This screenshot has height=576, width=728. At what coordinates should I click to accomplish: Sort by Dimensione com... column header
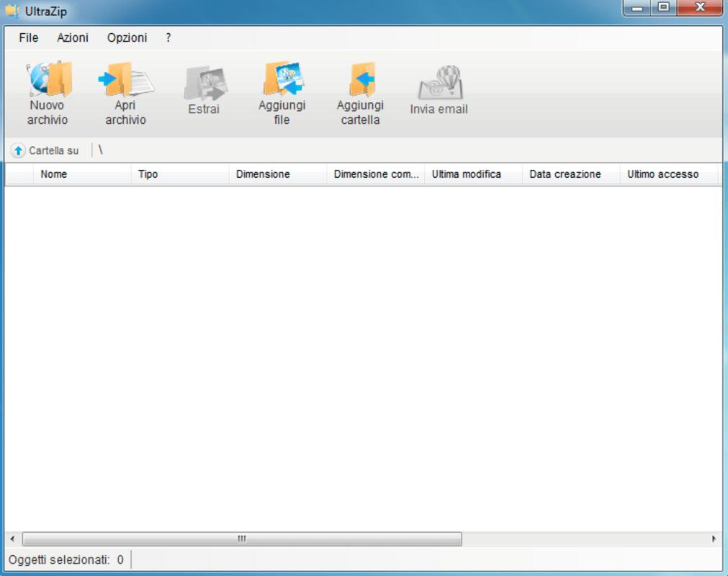[x=376, y=174]
